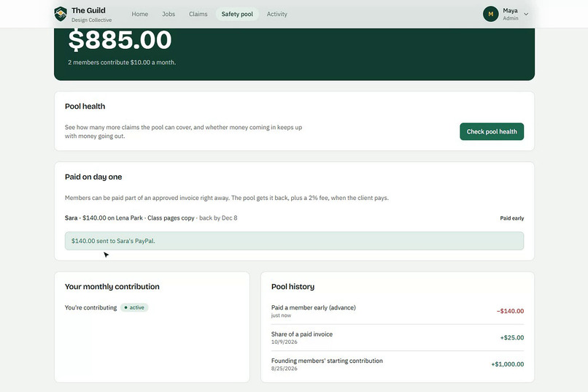588x392 pixels.
Task: Click the Paid on day one heading
Action: click(x=93, y=177)
